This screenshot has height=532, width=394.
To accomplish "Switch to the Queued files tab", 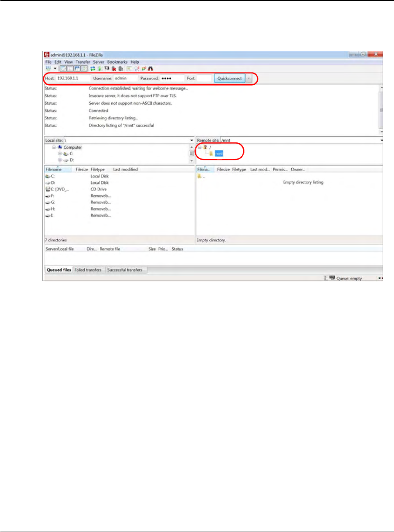I will [59, 270].
